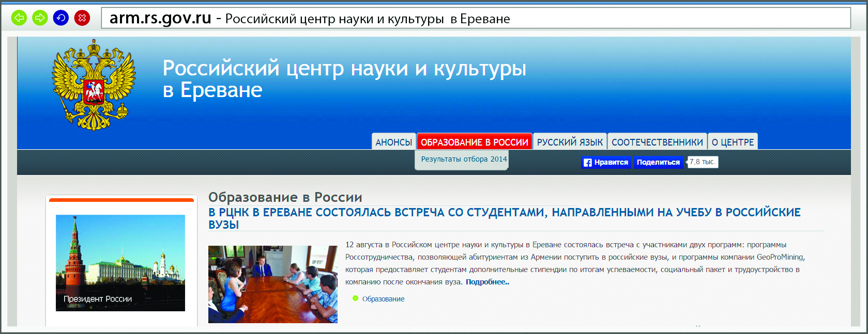Viewport: 868px width, 334px height.
Task: Click the Образование в России section heading
Action: click(x=285, y=197)
